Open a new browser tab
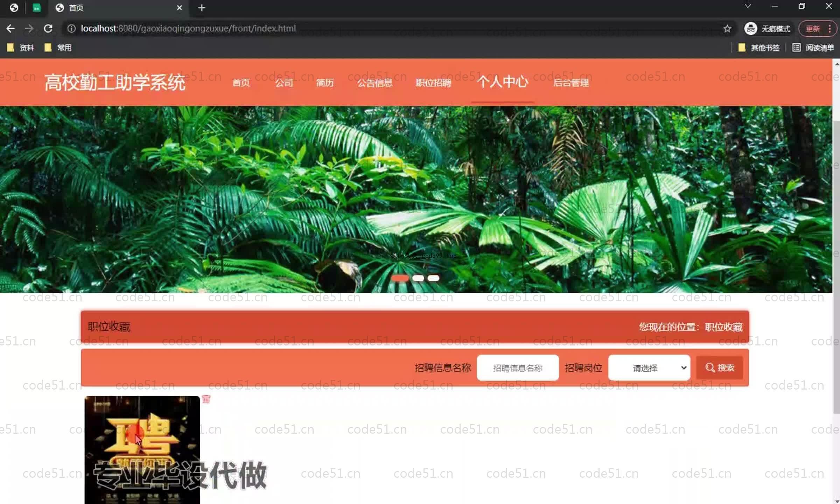Image resolution: width=840 pixels, height=504 pixels. 202,8
